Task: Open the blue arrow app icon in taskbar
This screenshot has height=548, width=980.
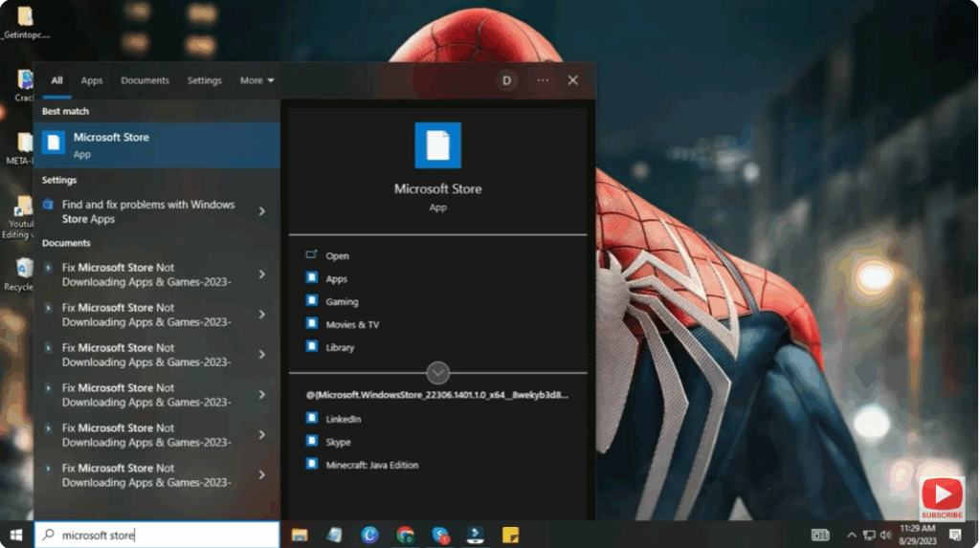Action: 475,535
